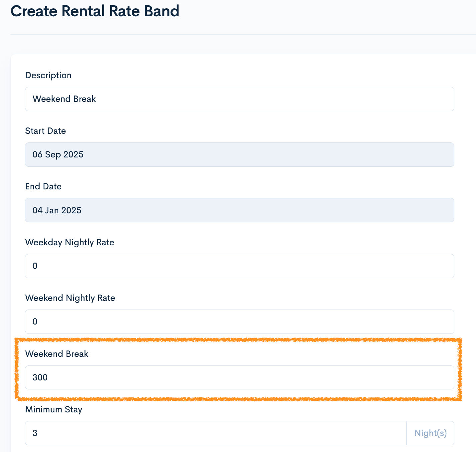
Task: Click the "Weekend Nightly Rate" label
Action: pos(70,298)
